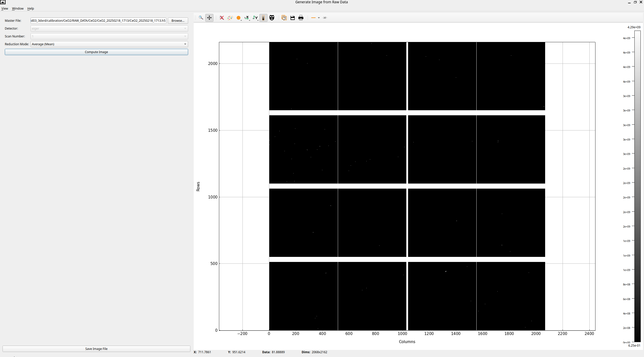Focus the Master File path field
This screenshot has height=357, width=644.
point(98,20)
